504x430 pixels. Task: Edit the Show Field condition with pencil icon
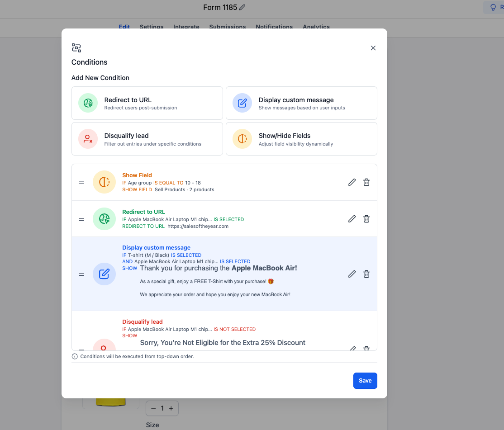(352, 182)
